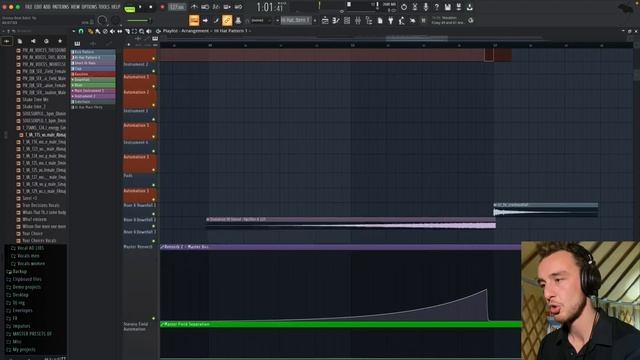The image size is (640, 360).
Task: Click Shake Time Me sample in browser
Action: [x=36, y=100]
